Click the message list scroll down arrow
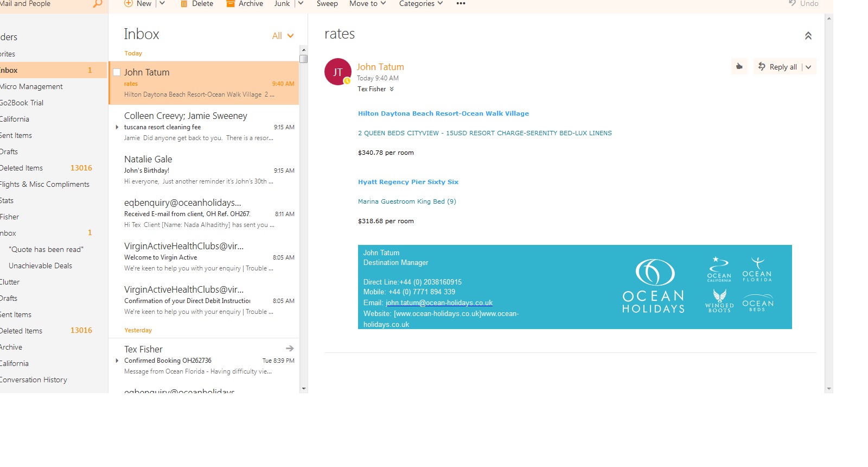Screen dimensions: 868x467 [x=304, y=389]
